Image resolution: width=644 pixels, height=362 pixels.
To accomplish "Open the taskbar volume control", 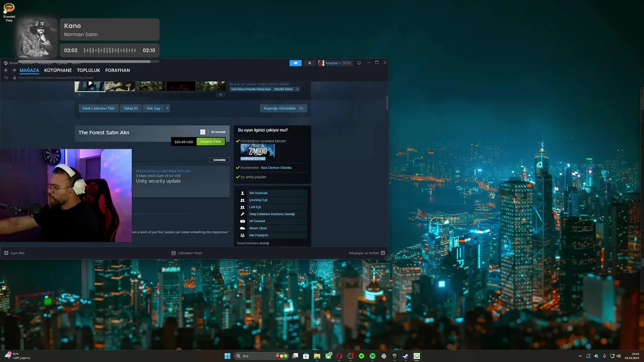I will pos(618,356).
